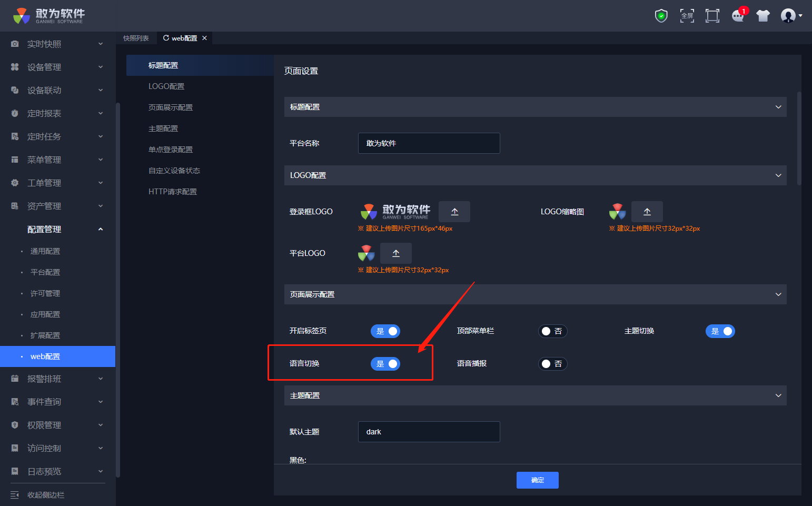The image size is (812, 506).
Task: Toggle the 主题切换 switch
Action: (720, 331)
